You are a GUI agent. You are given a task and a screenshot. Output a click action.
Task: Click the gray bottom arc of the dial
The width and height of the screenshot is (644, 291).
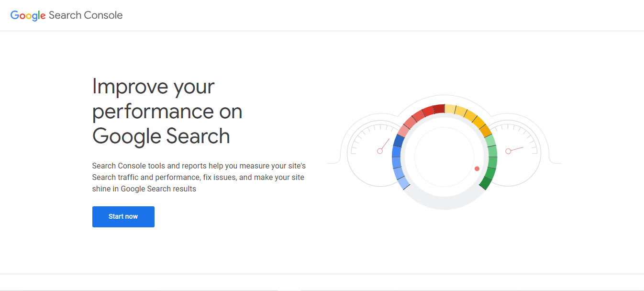click(x=444, y=202)
